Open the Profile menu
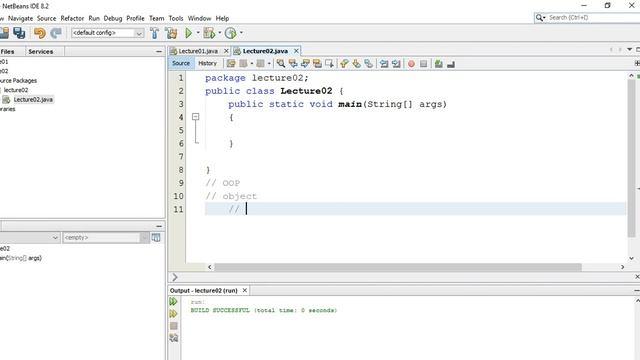640x360 pixels. click(136, 18)
